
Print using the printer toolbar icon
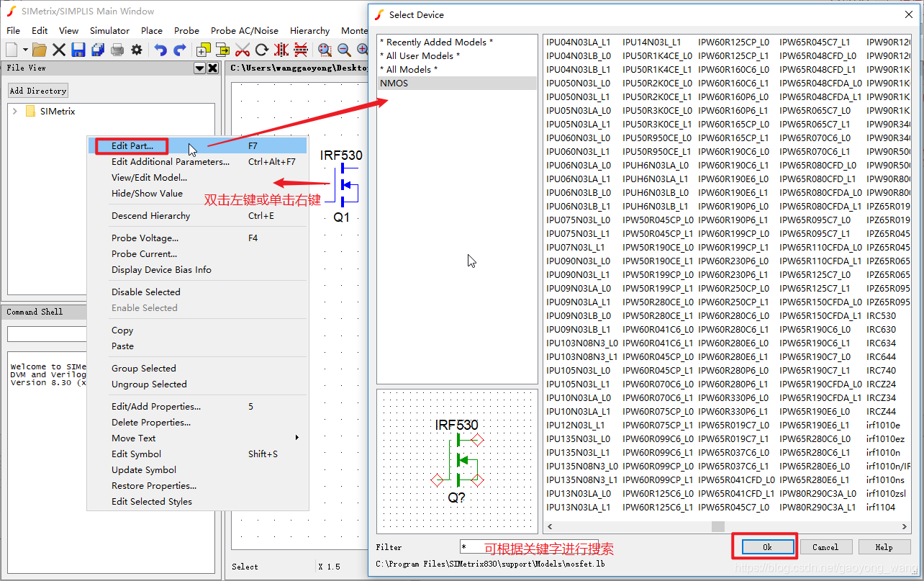(x=117, y=50)
